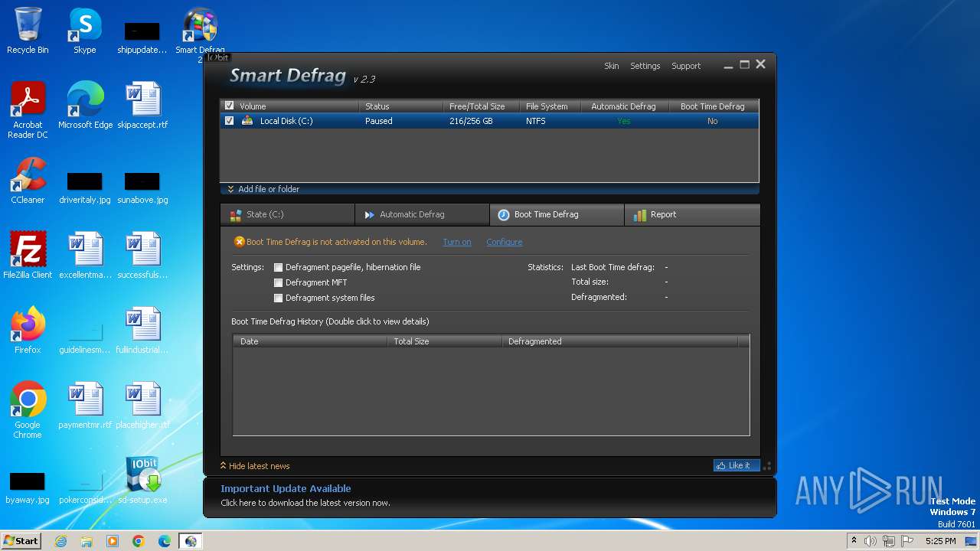This screenshot has width=980, height=551.
Task: Switch to the Automatic Defrag tab
Action: (x=422, y=215)
